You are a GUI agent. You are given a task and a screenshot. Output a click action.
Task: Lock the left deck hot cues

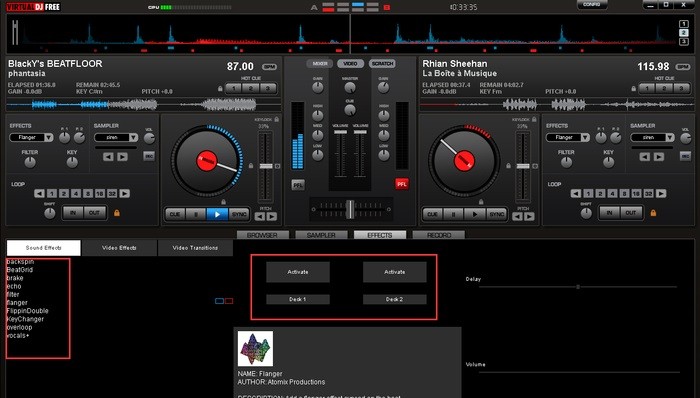[220, 89]
